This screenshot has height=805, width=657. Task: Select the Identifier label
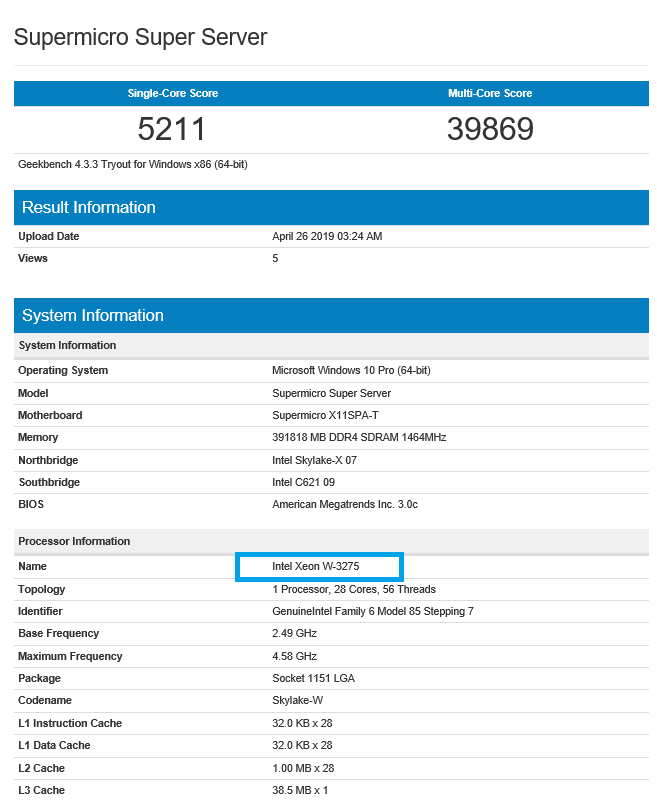coord(40,611)
